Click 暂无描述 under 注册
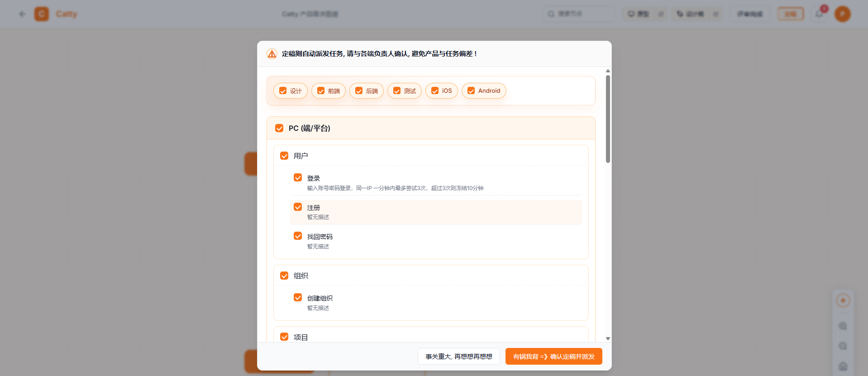The width and height of the screenshot is (868, 376). (x=318, y=217)
